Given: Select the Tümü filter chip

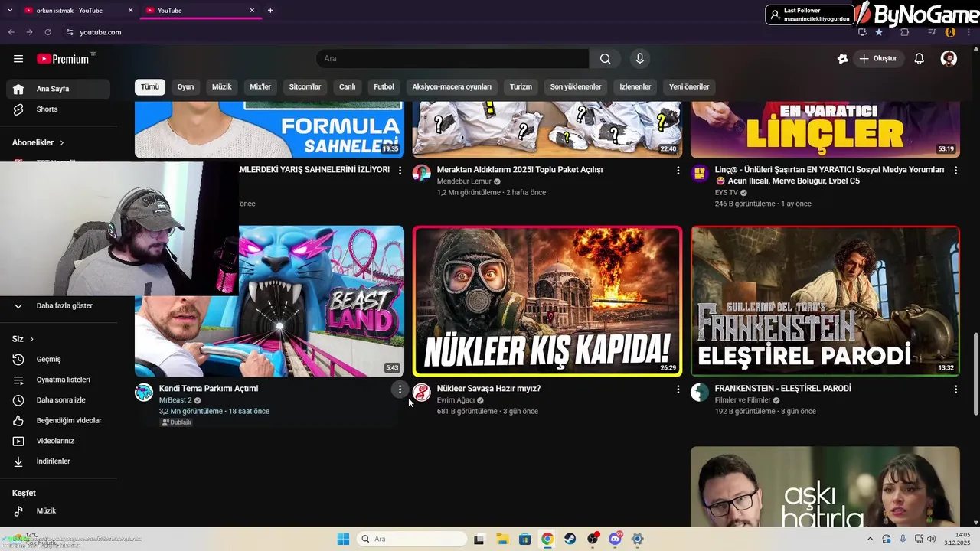Looking at the screenshot, I should (150, 86).
